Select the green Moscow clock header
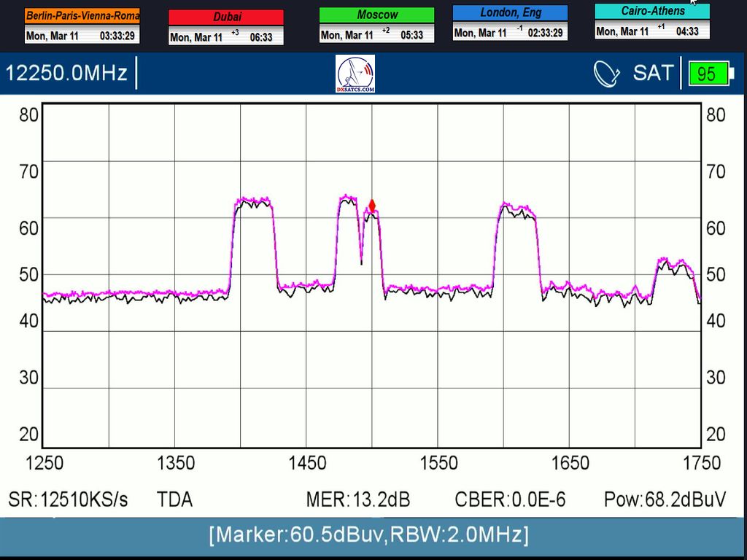The height and width of the screenshot is (560, 747). (x=376, y=15)
